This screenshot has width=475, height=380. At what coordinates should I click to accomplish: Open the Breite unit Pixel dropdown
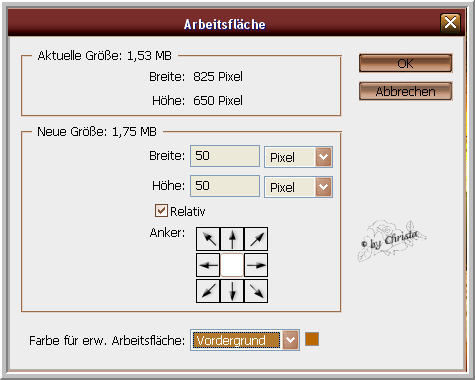pos(298,157)
